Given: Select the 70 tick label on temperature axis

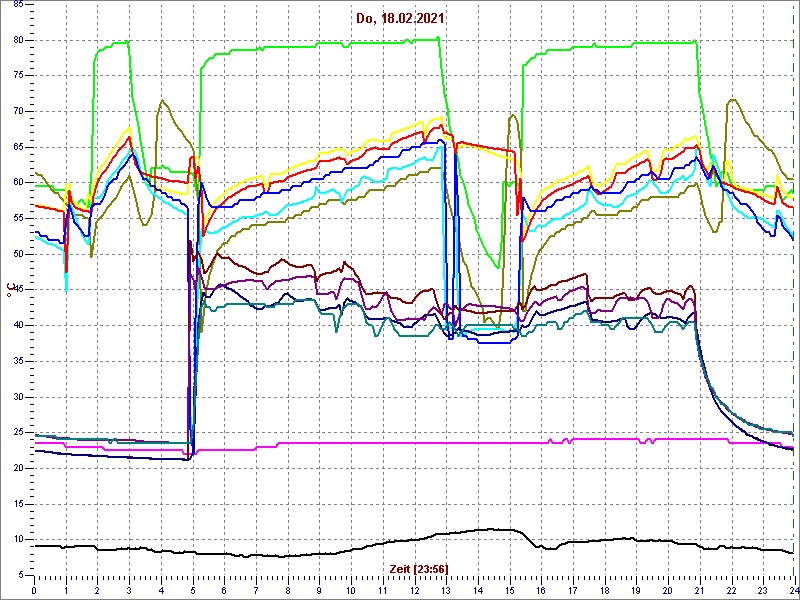Looking at the screenshot, I should (16, 111).
